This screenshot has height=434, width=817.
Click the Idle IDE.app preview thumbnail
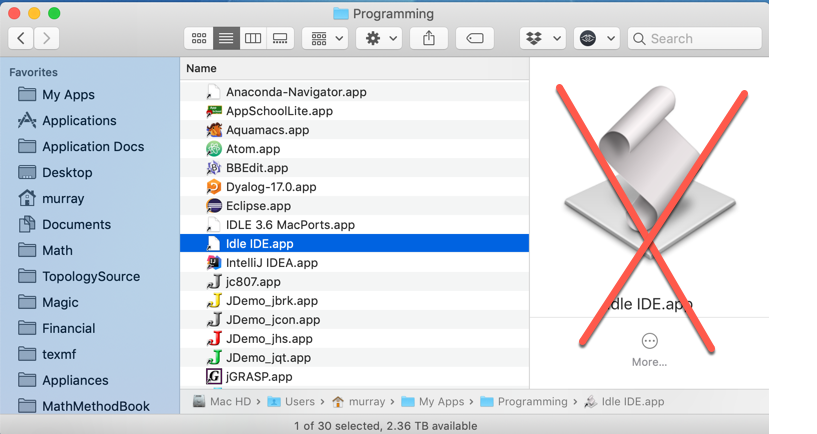pos(650,172)
